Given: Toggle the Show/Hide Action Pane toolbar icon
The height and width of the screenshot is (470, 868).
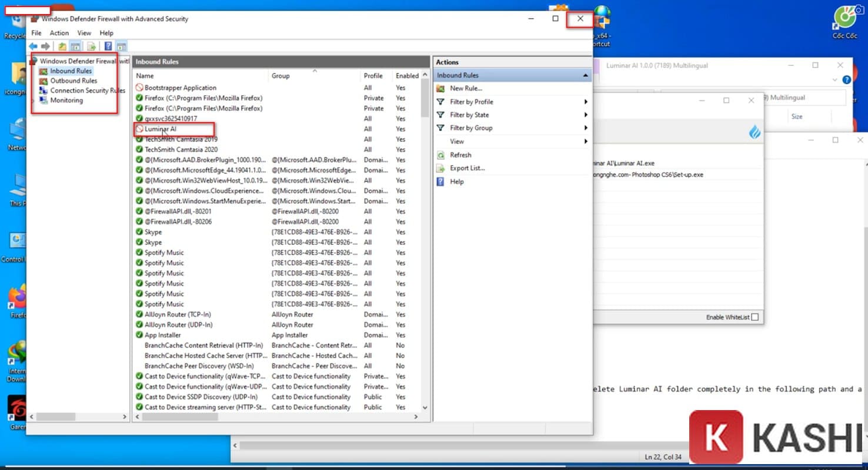Looking at the screenshot, I should coord(121,46).
